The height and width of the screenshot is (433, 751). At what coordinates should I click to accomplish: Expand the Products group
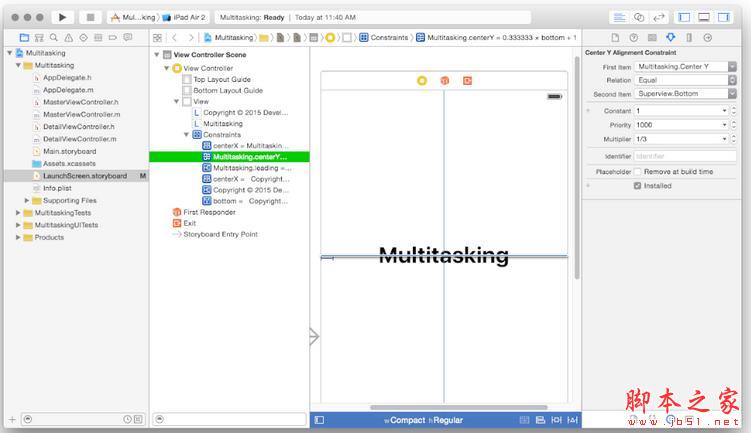click(x=18, y=237)
